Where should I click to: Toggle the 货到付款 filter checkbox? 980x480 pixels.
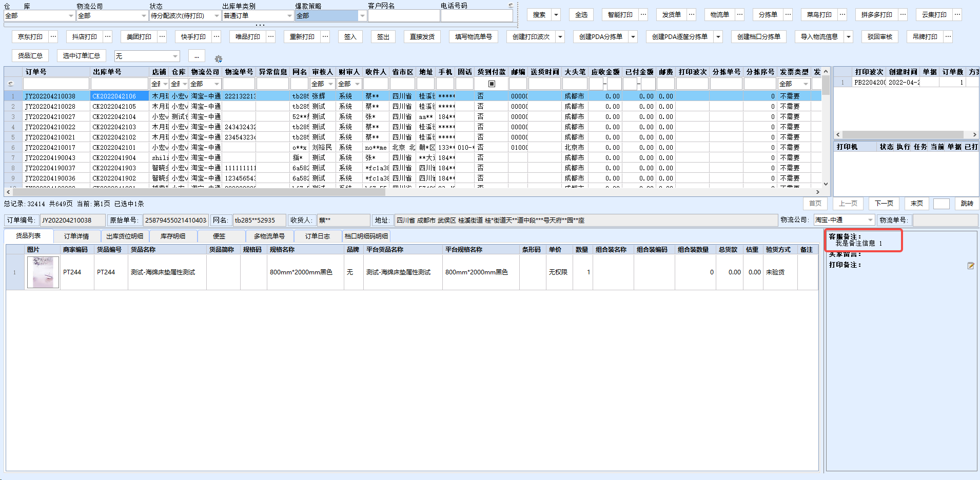492,84
